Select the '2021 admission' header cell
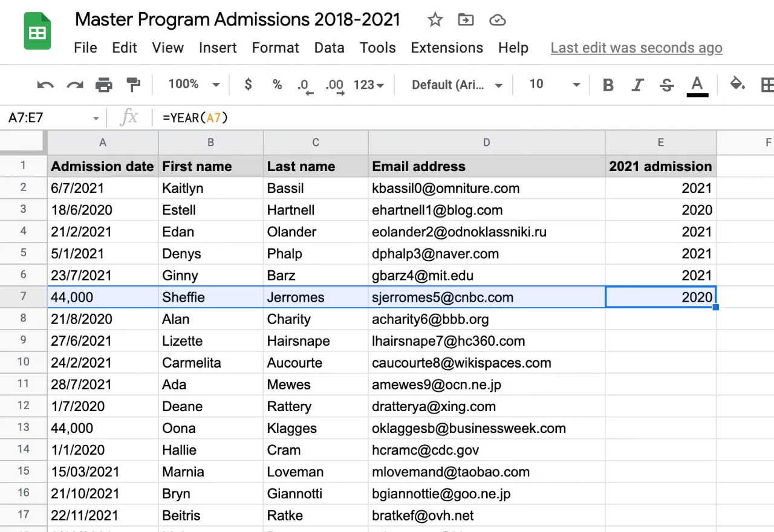The height and width of the screenshot is (532, 774). (x=660, y=166)
